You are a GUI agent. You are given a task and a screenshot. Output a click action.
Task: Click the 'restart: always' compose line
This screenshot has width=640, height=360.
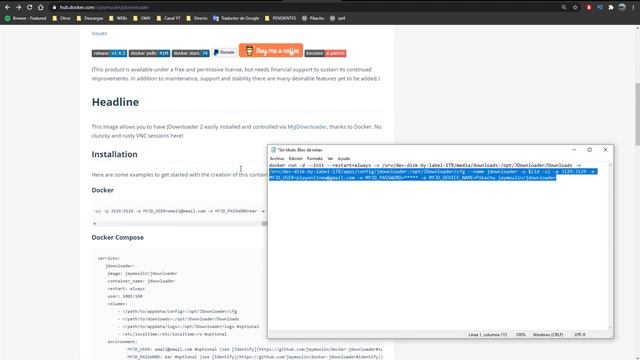pyautogui.click(x=126, y=289)
